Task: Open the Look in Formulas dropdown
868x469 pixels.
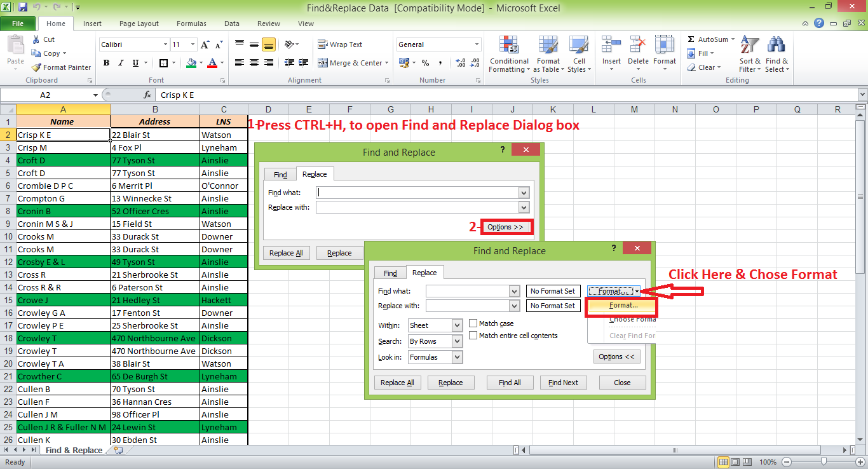Action: [x=457, y=357]
